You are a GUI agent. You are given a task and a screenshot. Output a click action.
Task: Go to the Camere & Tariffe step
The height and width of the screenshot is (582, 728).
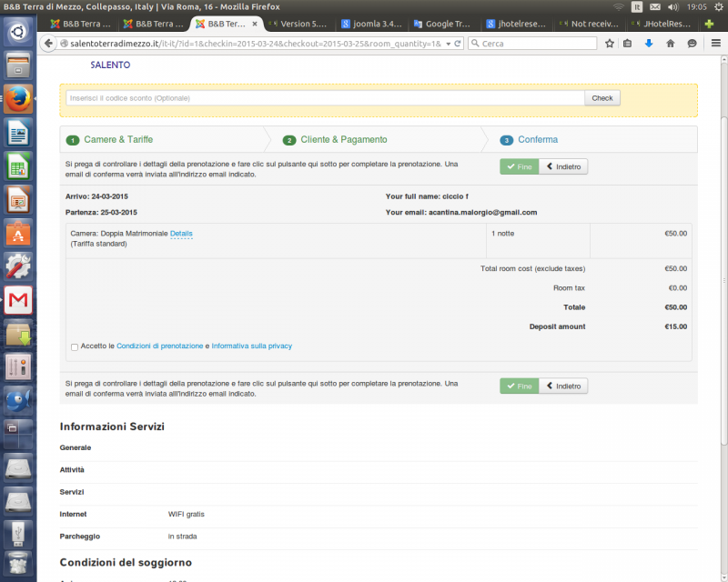coord(118,140)
